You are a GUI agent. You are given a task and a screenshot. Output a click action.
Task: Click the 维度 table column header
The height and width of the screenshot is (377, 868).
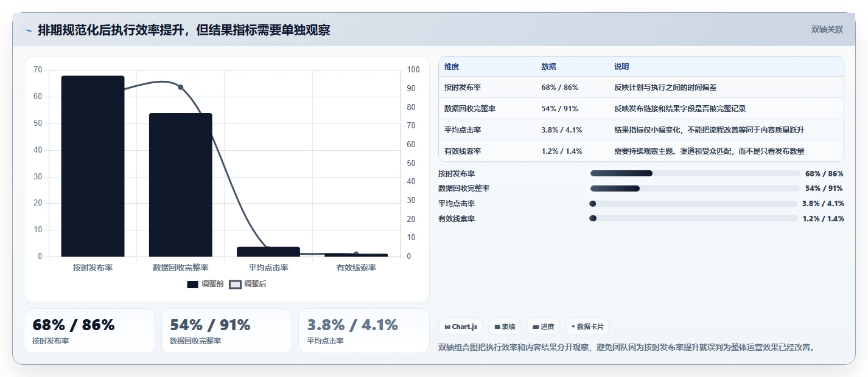click(x=452, y=67)
